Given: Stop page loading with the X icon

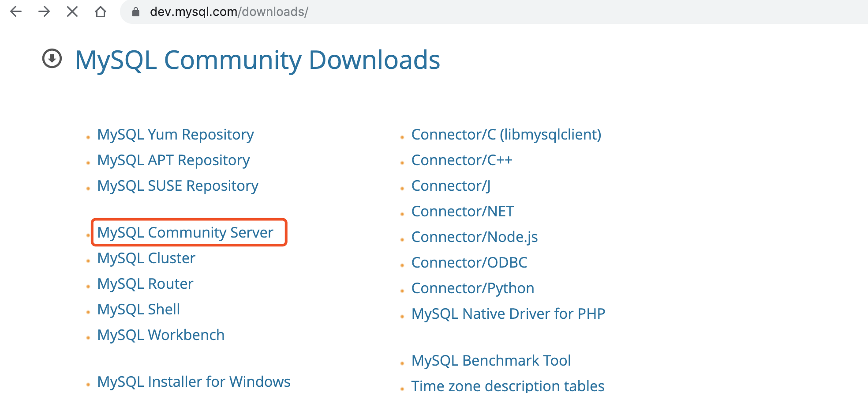Looking at the screenshot, I should click(72, 11).
